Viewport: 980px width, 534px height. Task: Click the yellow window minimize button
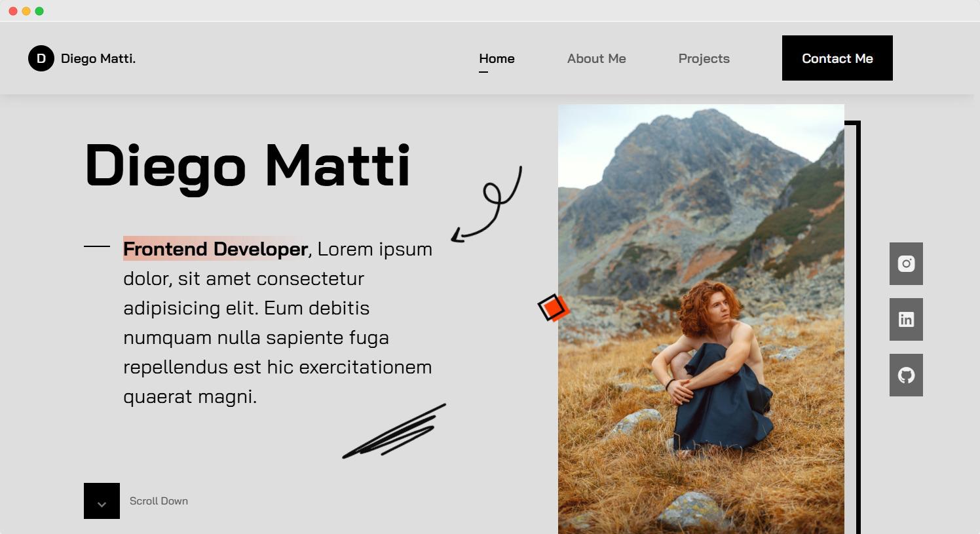click(x=26, y=11)
